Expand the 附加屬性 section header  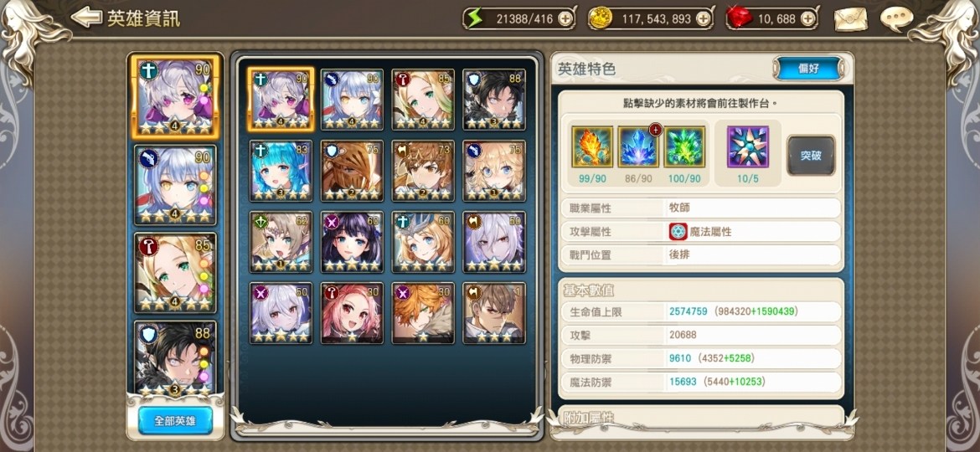pos(700,416)
